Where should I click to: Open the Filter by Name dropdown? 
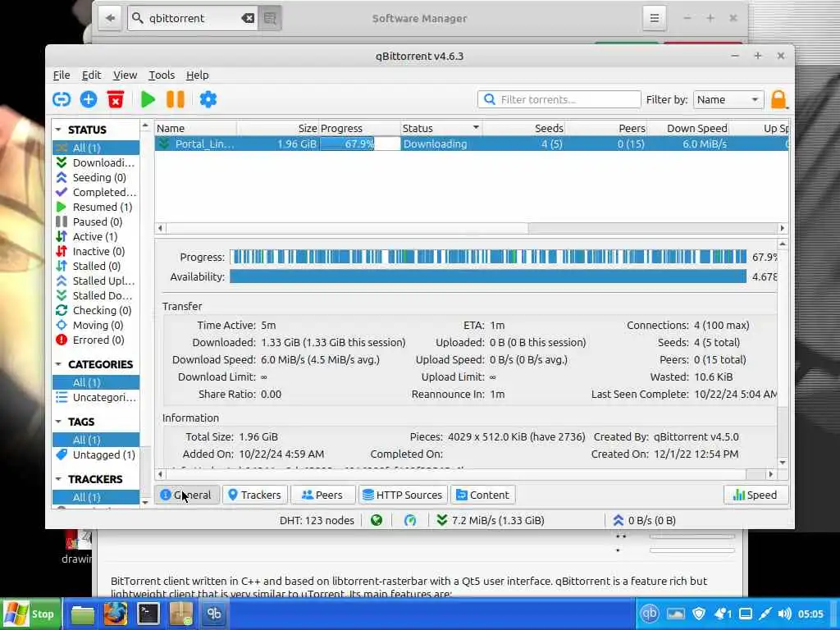click(728, 99)
